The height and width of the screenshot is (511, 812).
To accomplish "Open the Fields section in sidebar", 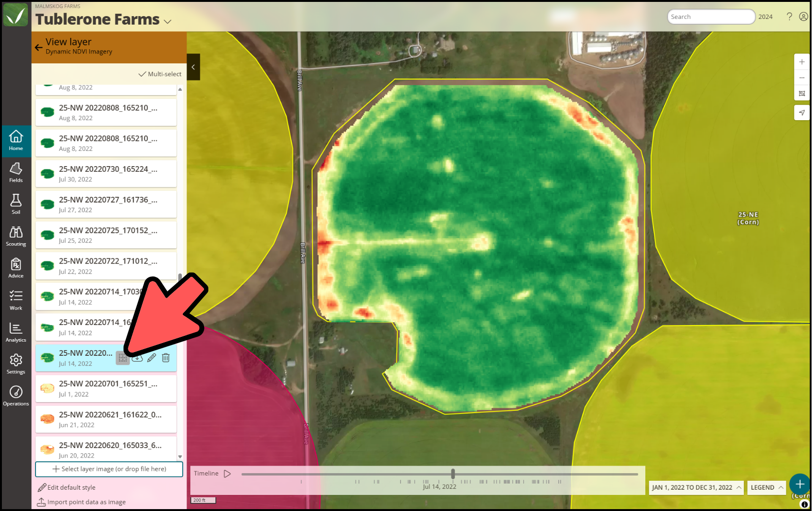I will pos(16,173).
